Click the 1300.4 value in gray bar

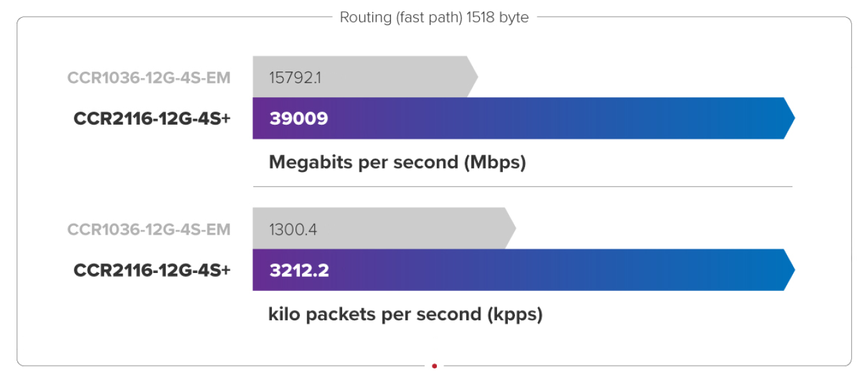point(293,230)
